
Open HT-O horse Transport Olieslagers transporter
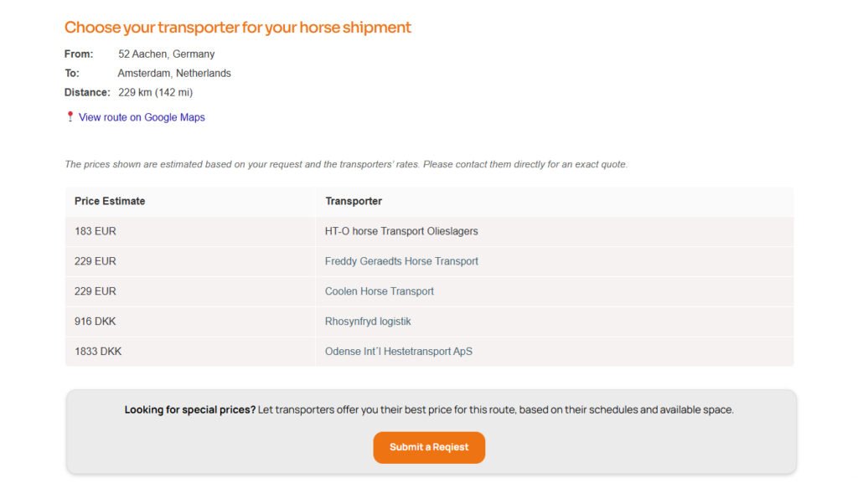tap(401, 231)
